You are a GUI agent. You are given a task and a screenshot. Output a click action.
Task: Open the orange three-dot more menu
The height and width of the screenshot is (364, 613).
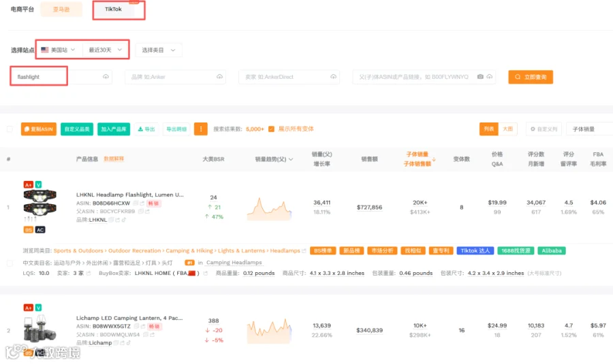point(200,129)
